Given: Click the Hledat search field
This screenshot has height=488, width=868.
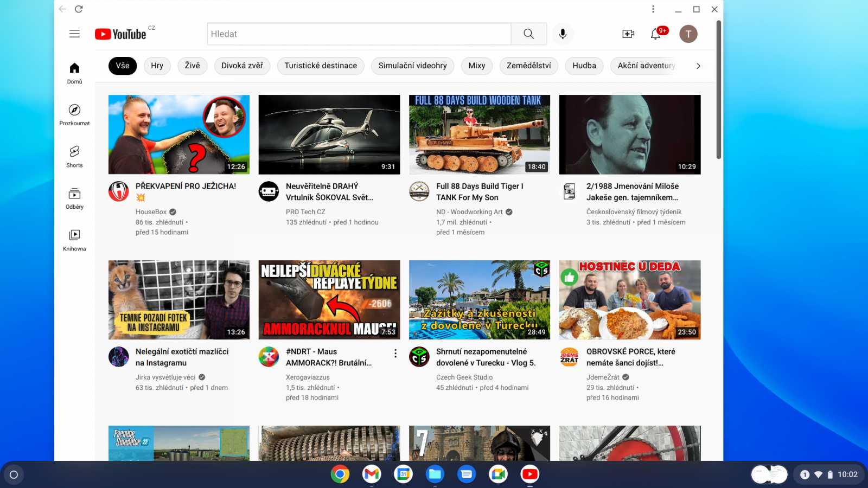Looking at the screenshot, I should coord(359,34).
